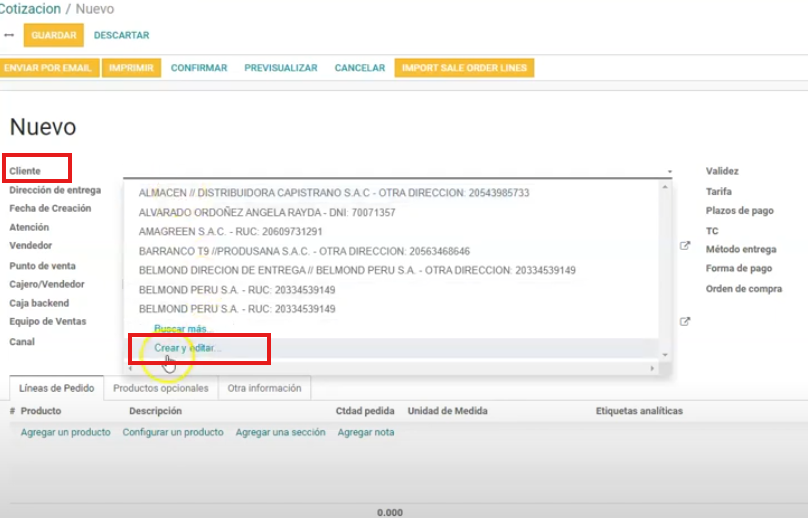Screen dimensions: 808x518
Task: Click the Plazos de pago label
Action: [739, 210]
